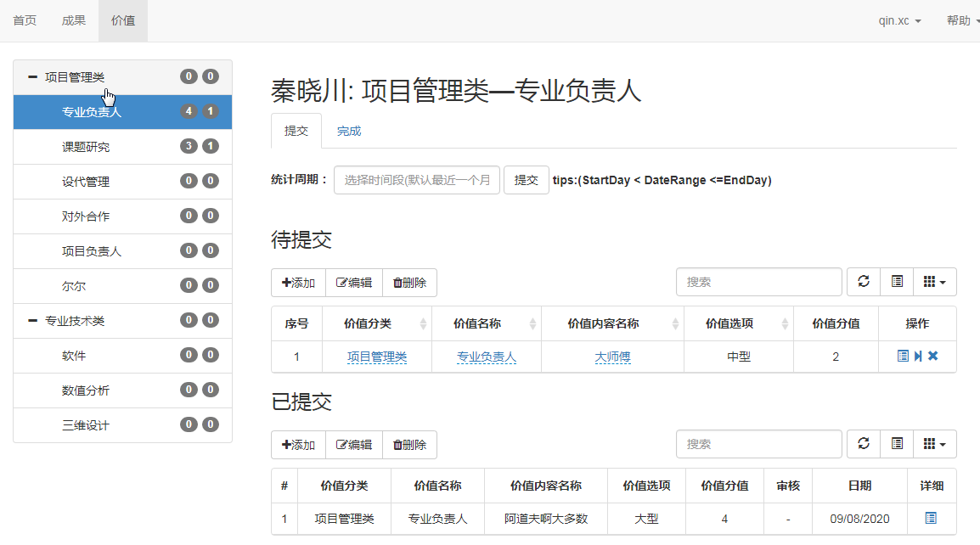Refresh the 已提交 table

pyautogui.click(x=864, y=443)
